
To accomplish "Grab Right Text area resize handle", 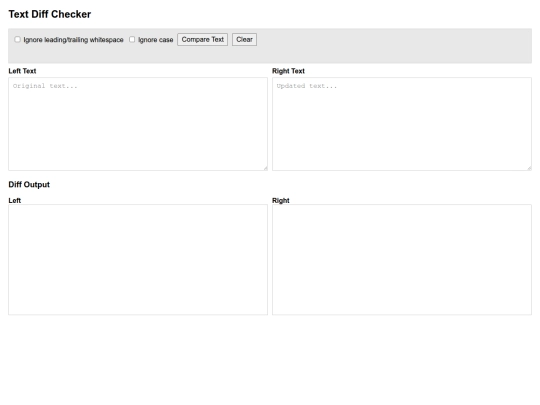I will point(529,168).
